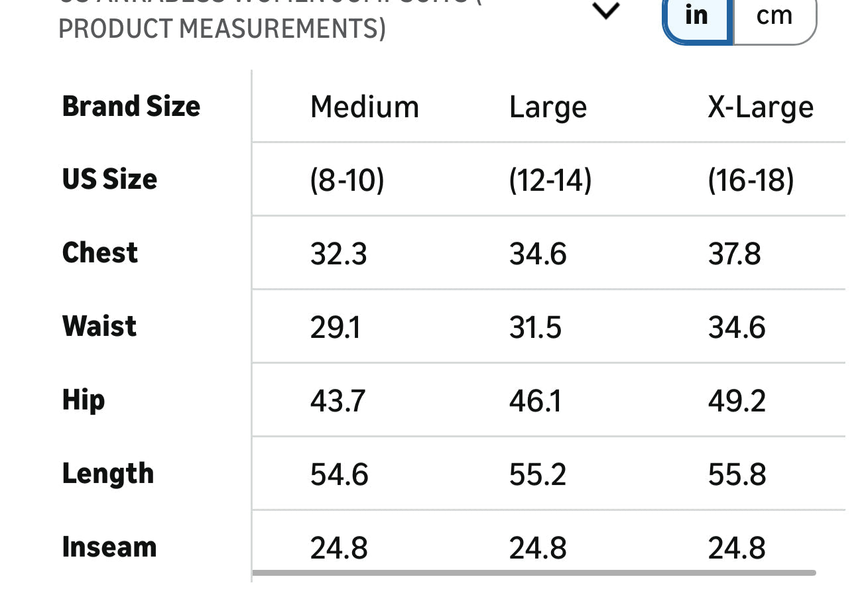Click the (12-14) US size cell
The height and width of the screenshot is (603, 868).
pyautogui.click(x=550, y=180)
